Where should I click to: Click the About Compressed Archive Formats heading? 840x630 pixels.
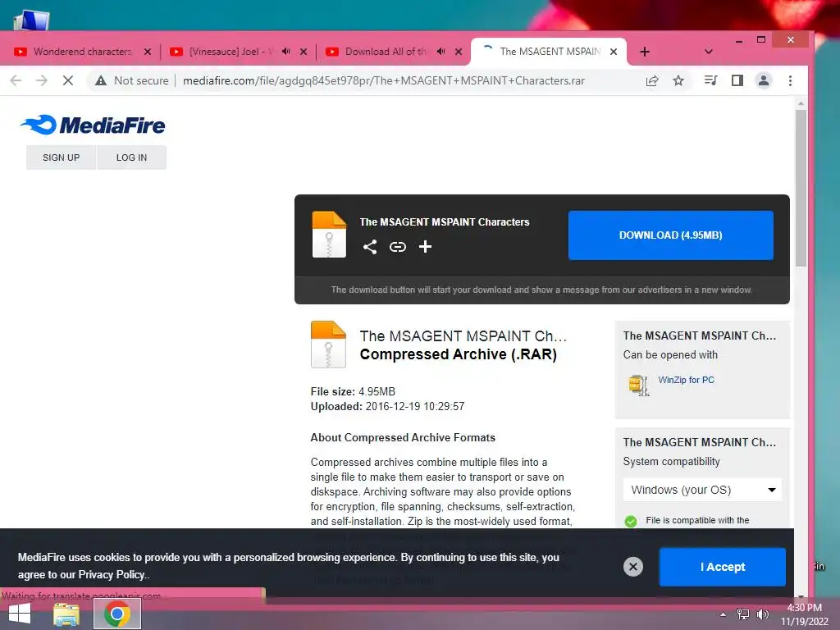[403, 437]
